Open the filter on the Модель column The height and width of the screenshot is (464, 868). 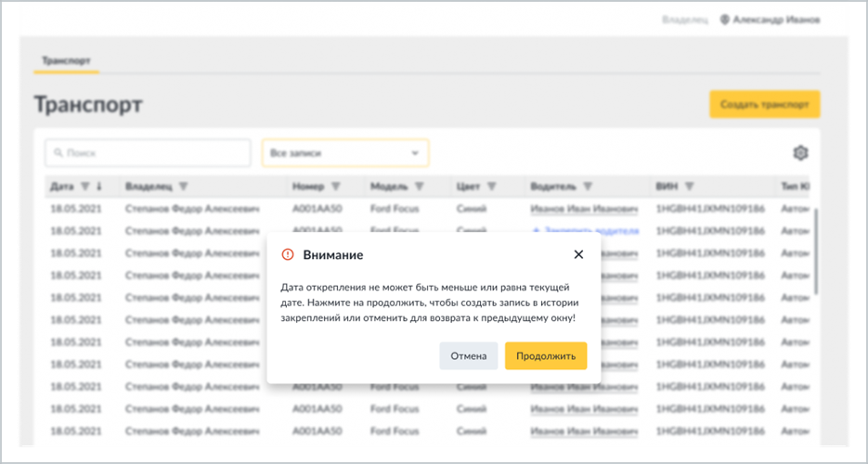click(420, 187)
